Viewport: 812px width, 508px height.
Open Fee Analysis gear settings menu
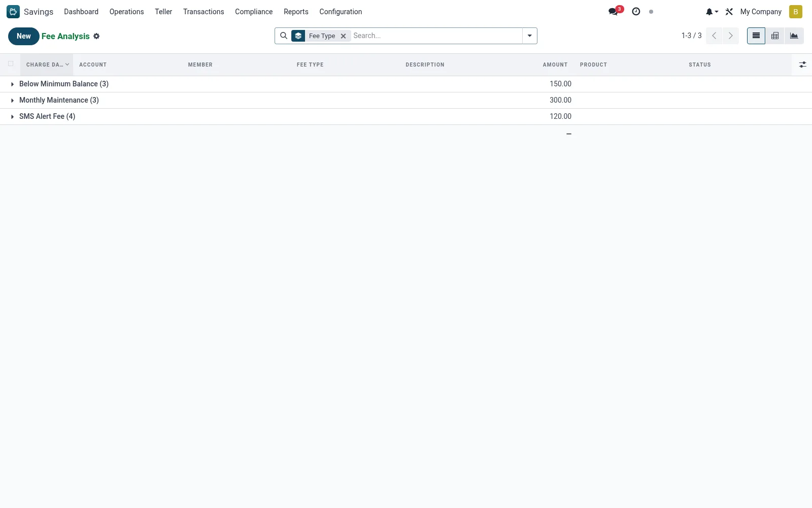[x=96, y=36]
